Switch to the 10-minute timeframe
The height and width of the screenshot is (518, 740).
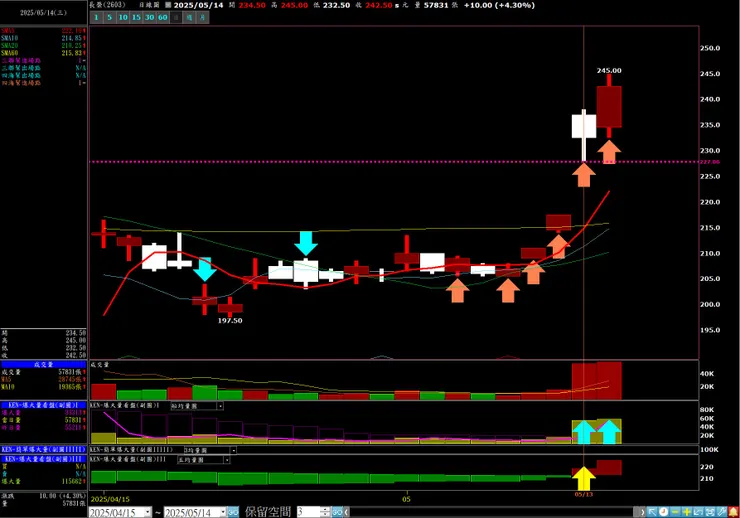pyautogui.click(x=123, y=17)
